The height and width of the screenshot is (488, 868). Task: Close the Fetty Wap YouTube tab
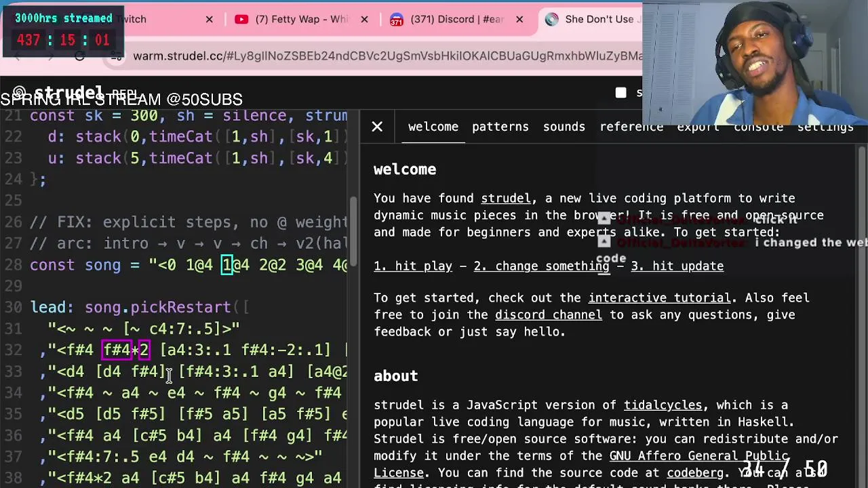[364, 19]
